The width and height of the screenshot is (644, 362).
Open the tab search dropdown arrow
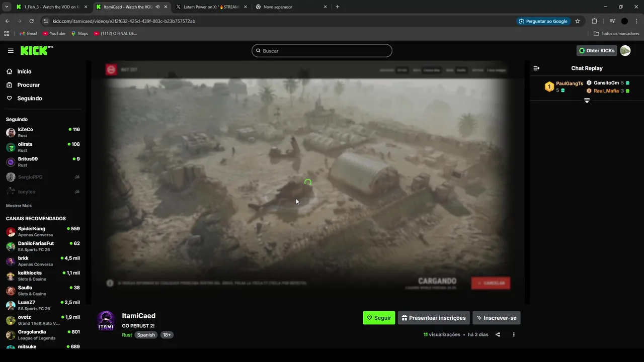7,7
